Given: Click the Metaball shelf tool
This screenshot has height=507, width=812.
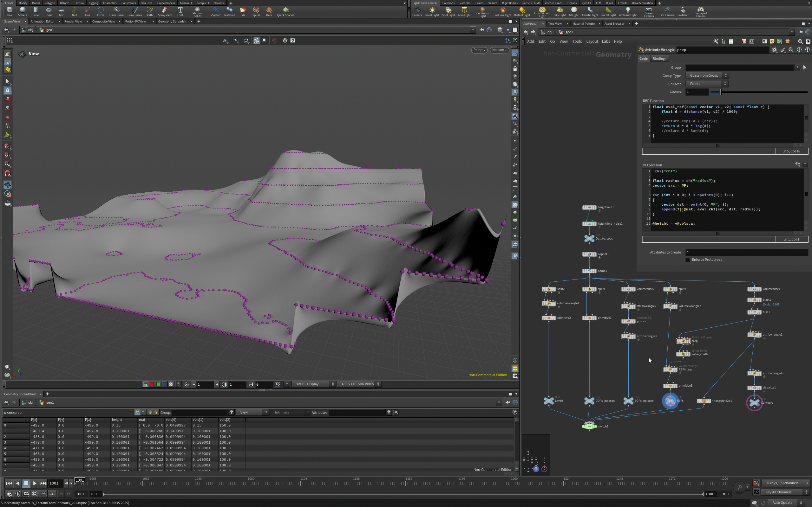Looking at the screenshot, I should click(x=230, y=11).
